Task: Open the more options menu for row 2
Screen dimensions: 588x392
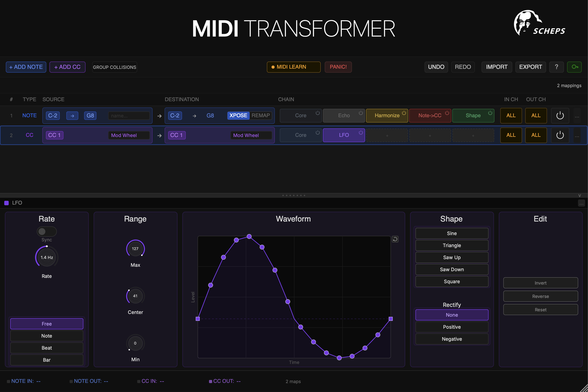Action: tap(577, 136)
